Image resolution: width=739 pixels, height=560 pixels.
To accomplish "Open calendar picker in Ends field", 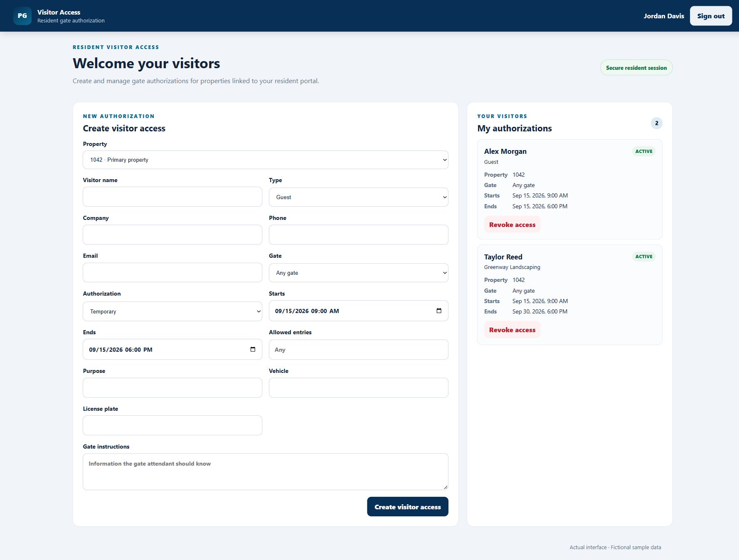I will [253, 350].
